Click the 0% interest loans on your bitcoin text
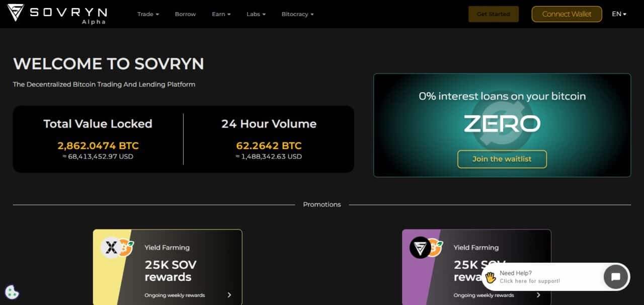This screenshot has width=644, height=305. click(502, 96)
